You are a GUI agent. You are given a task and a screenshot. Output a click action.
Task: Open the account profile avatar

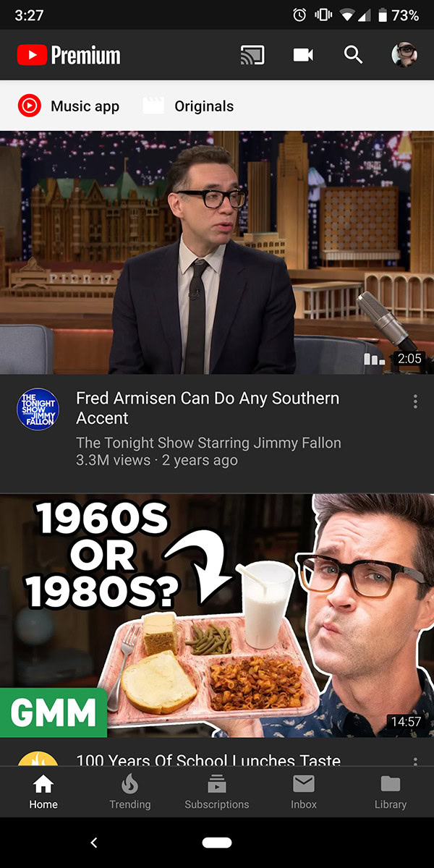coord(404,55)
